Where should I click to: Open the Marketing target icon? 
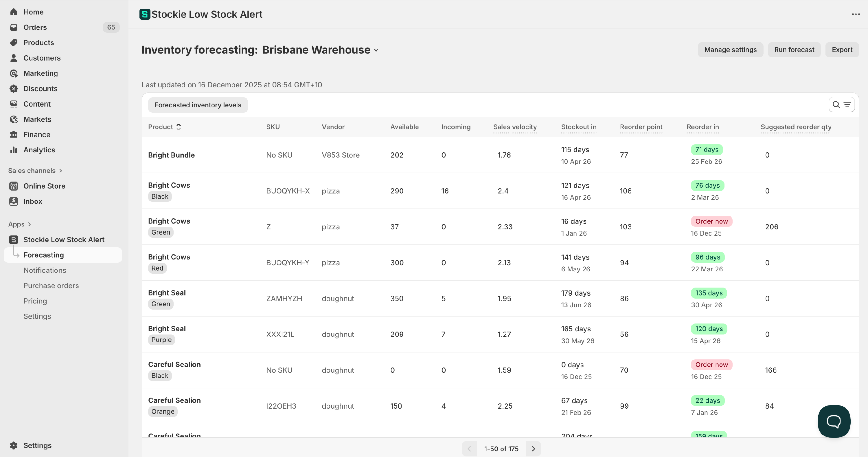(x=14, y=73)
